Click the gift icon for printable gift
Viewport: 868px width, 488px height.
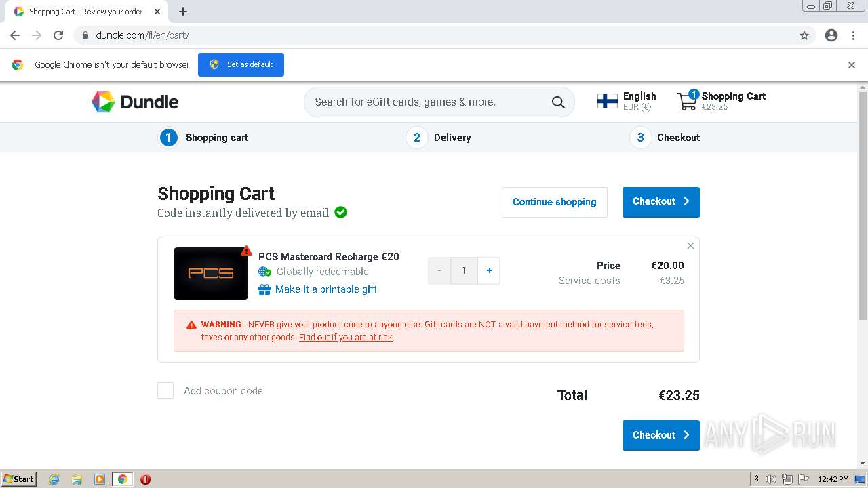click(x=264, y=289)
